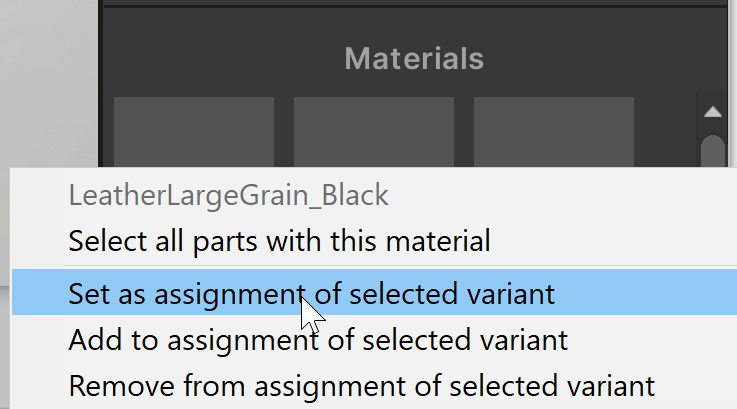Viewport: 737px width, 409px height.
Task: Choose Select all parts with this material
Action: [279, 241]
